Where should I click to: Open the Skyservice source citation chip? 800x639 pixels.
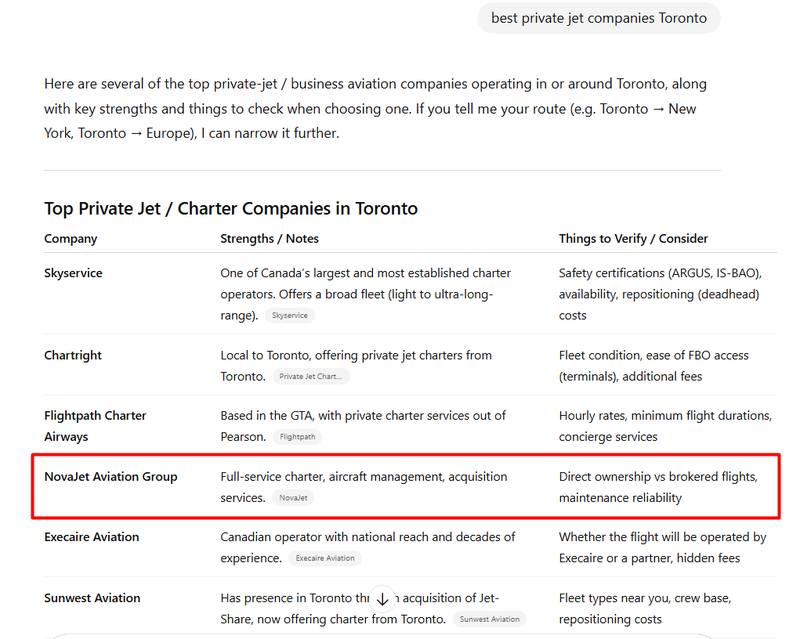[291, 315]
